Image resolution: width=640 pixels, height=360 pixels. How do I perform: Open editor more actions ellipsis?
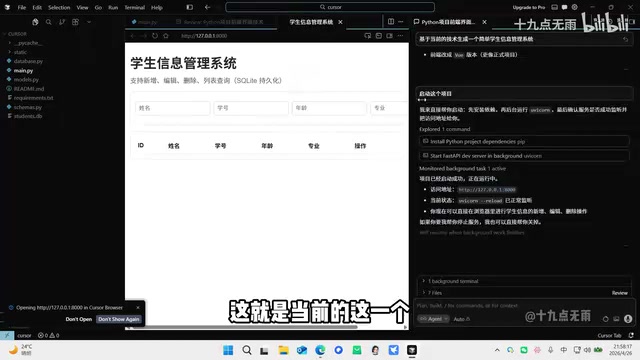pyautogui.click(x=401, y=22)
